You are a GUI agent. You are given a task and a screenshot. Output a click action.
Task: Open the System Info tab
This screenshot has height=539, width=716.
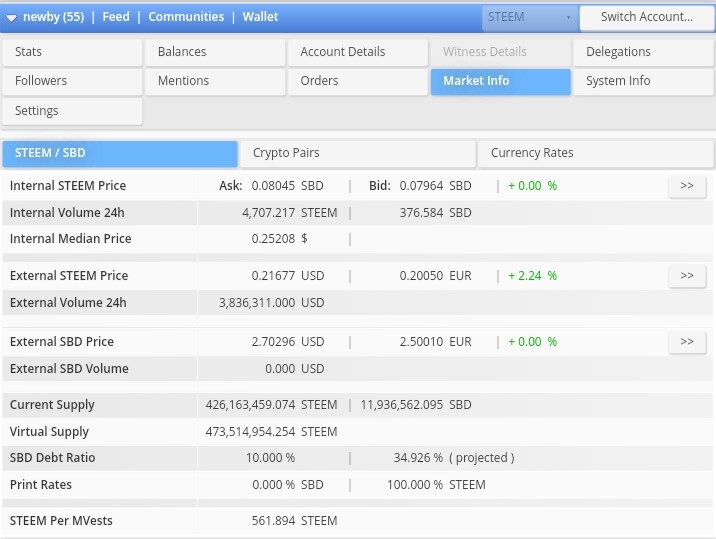coord(643,81)
